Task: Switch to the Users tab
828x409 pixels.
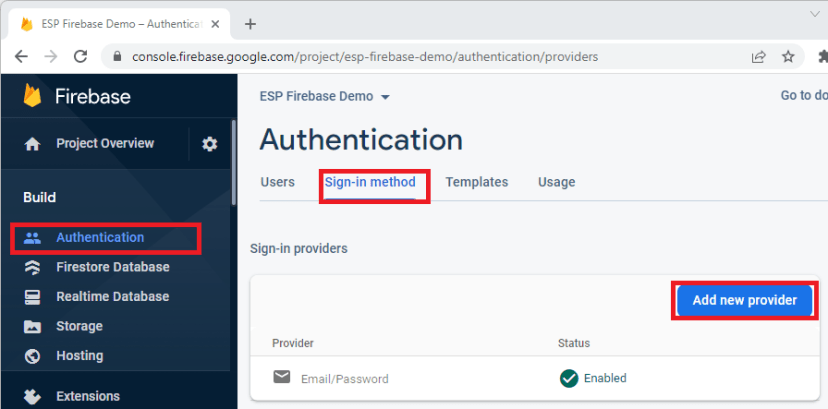Action: 277,182
